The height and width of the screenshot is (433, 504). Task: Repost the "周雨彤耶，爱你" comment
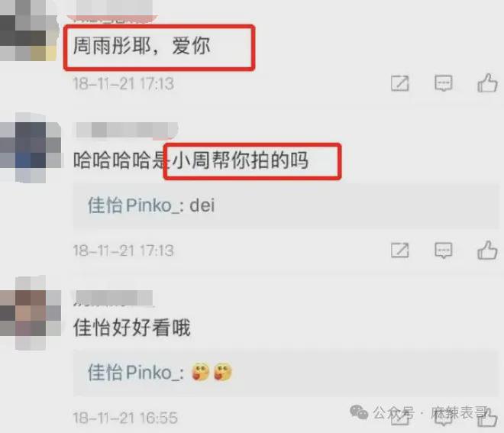click(x=400, y=83)
